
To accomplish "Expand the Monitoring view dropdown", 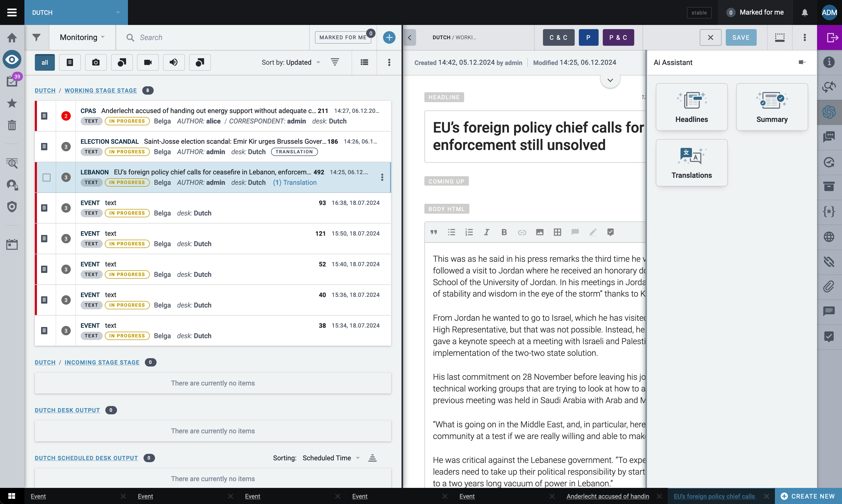I will [x=82, y=37].
